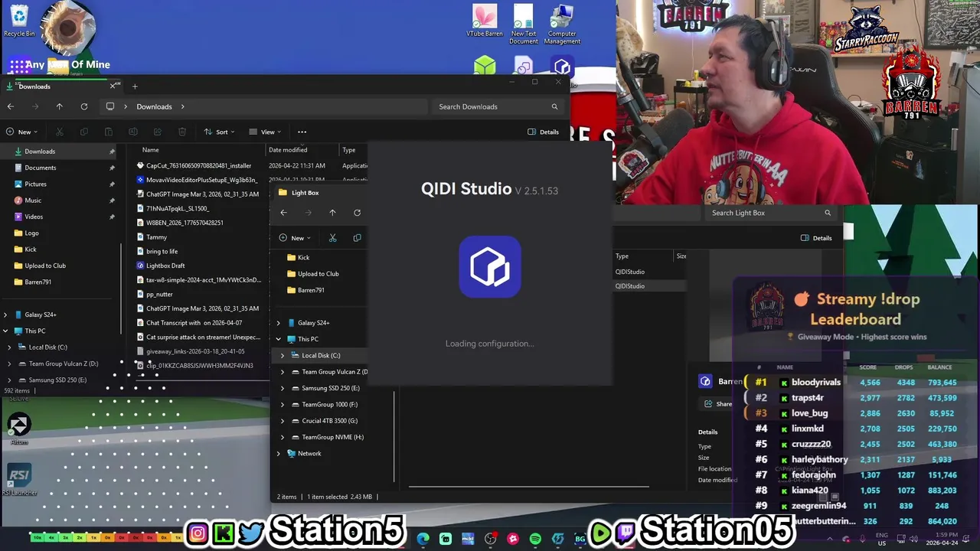The width and height of the screenshot is (980, 551).
Task: Open See more menu in Downloads toolbar
Action: [x=302, y=132]
